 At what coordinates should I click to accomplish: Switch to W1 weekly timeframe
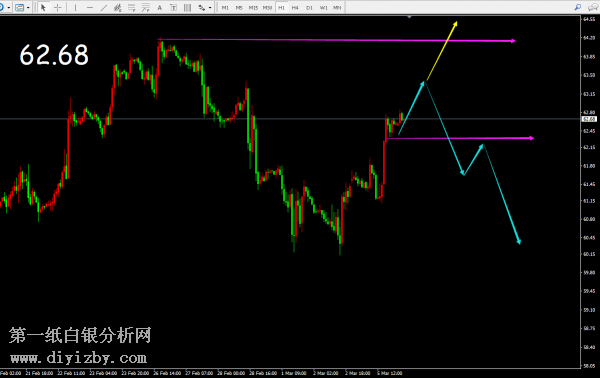pyautogui.click(x=323, y=8)
